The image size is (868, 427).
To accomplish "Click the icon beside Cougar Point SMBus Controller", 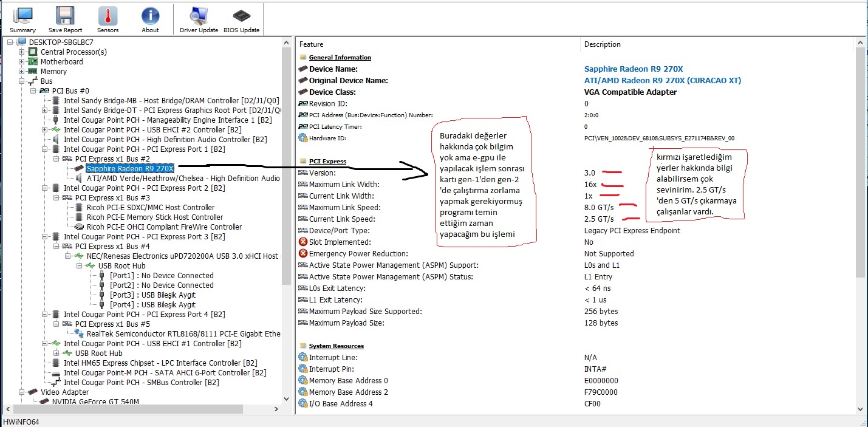I will coord(56,382).
